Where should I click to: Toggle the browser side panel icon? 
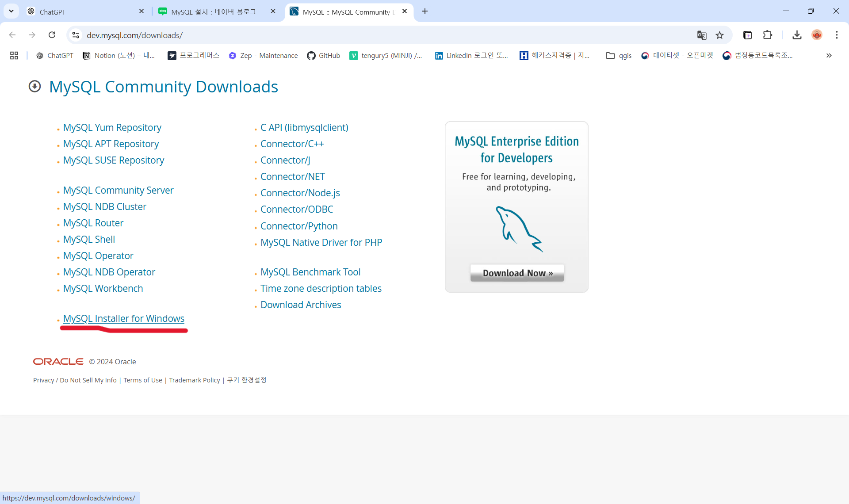pos(747,35)
